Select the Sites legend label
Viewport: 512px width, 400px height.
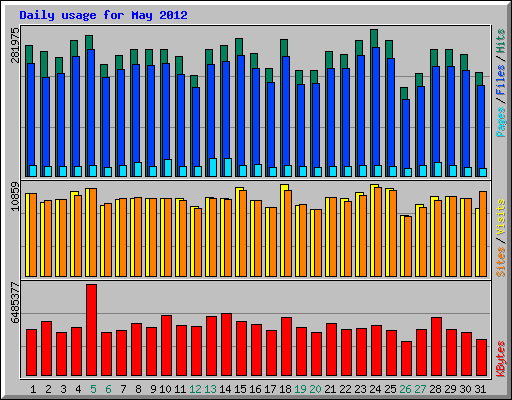[501, 262]
